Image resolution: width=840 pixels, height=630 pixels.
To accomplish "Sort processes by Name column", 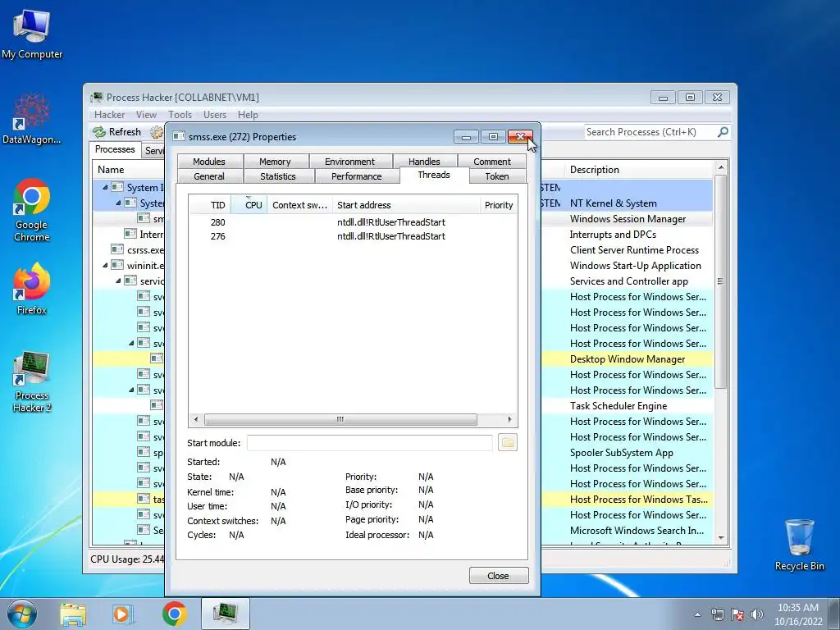I will 129,170.
